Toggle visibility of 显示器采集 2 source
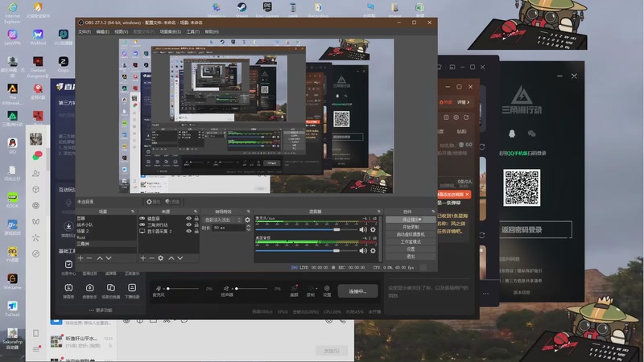This screenshot has width=644, height=362. coord(188,231)
